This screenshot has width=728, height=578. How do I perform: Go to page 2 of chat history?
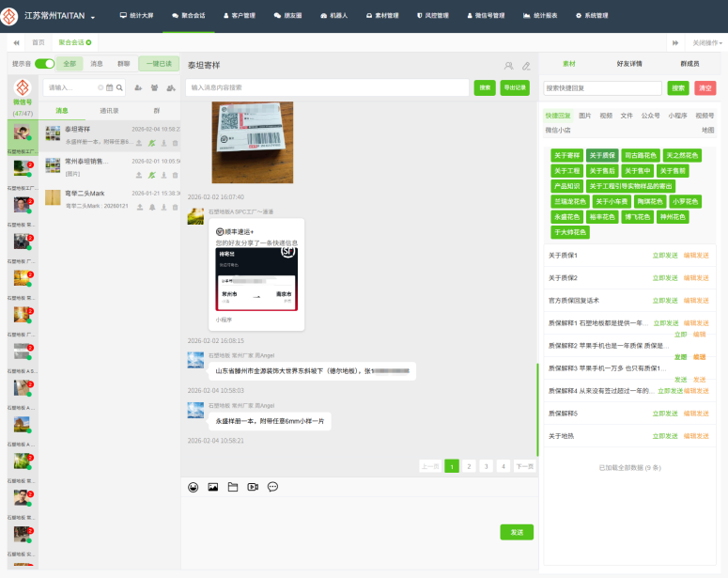[469, 466]
